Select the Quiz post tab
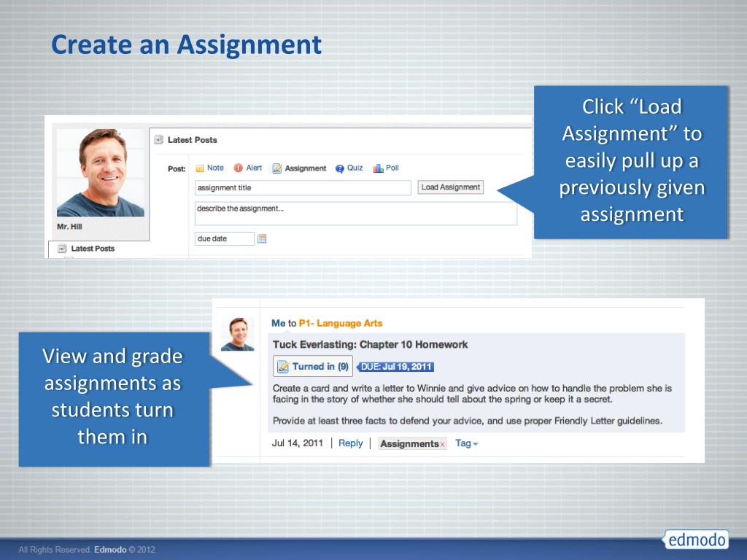The image size is (747, 560). pos(355,168)
